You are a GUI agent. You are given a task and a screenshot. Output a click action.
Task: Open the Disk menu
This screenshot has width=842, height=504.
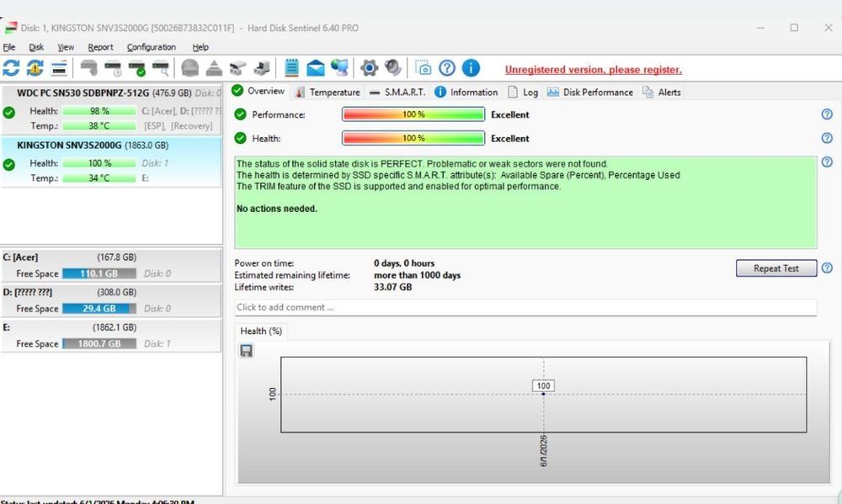(36, 47)
